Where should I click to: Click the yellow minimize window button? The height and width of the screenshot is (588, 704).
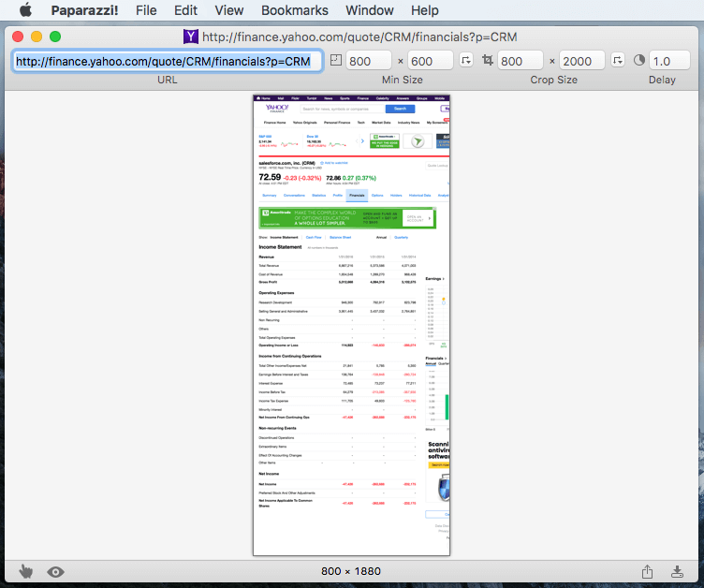click(37, 37)
